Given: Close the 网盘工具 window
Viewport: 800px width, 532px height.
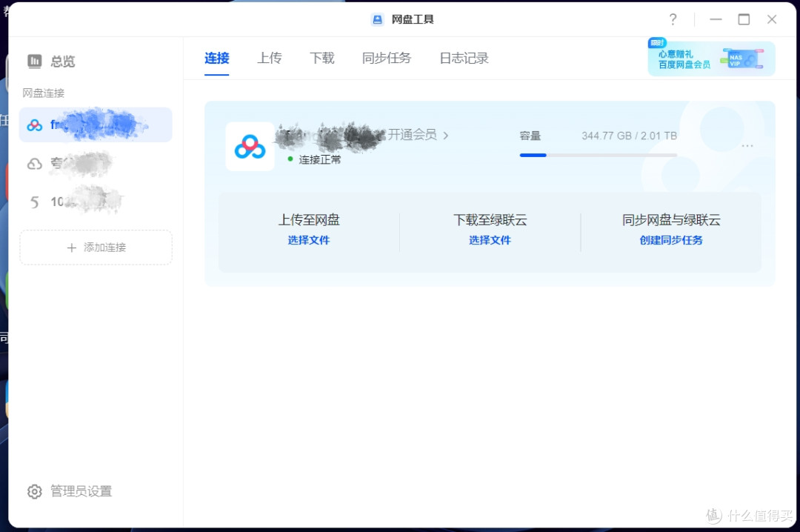Looking at the screenshot, I should (771, 19).
